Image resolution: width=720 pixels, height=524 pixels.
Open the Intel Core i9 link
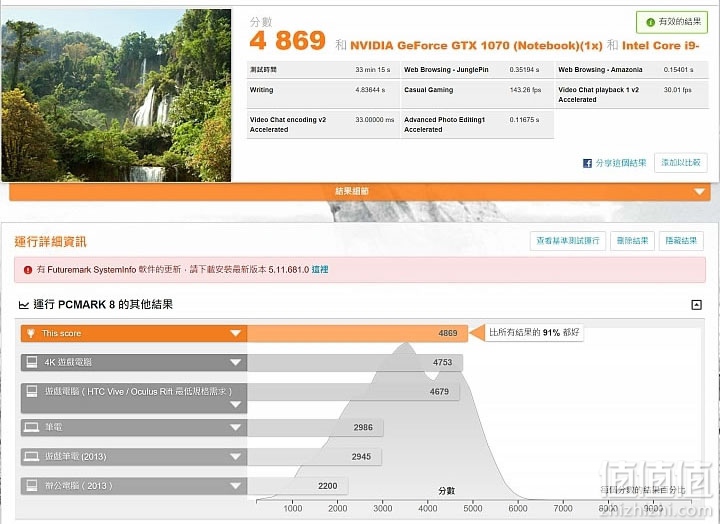(x=660, y=45)
